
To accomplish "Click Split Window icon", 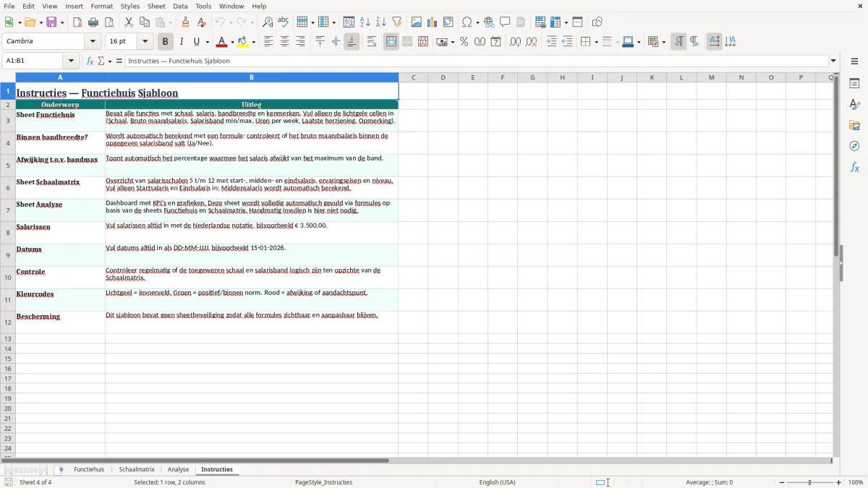I will (x=578, y=22).
